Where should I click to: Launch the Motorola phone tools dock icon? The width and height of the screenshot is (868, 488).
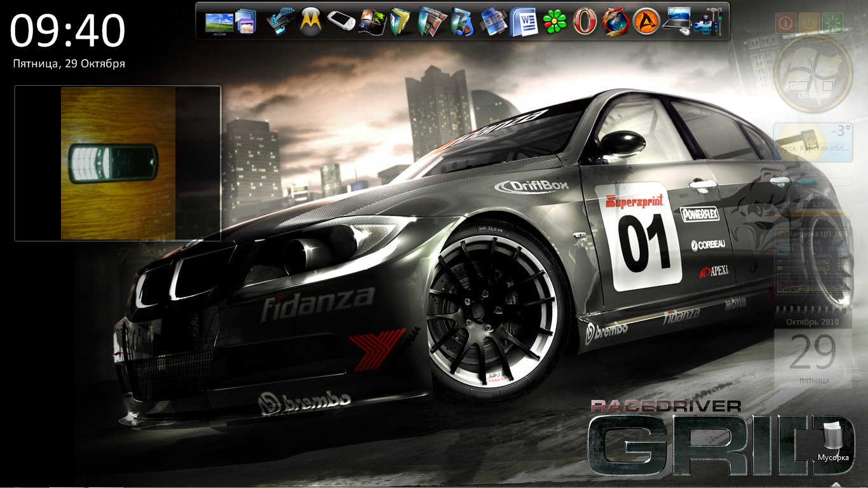309,22
